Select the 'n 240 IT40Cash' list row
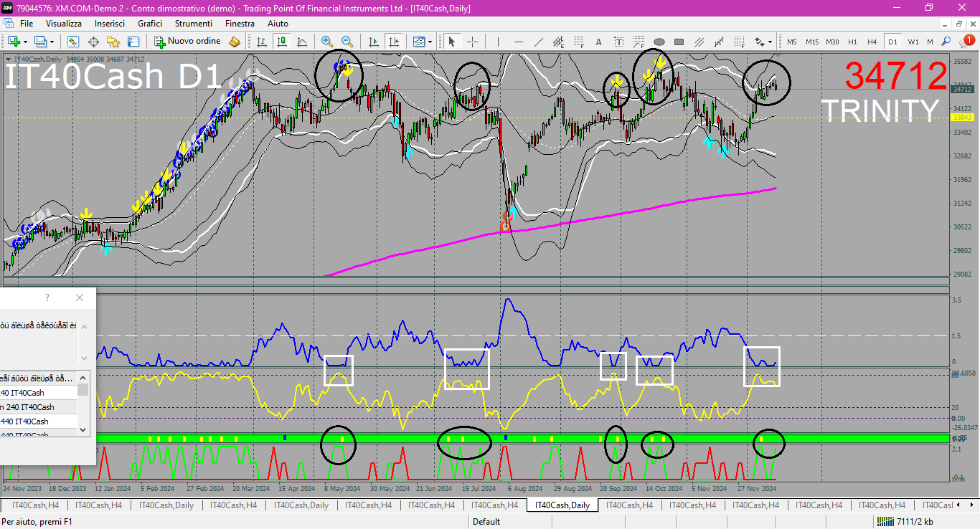980x529 pixels. (x=39, y=407)
